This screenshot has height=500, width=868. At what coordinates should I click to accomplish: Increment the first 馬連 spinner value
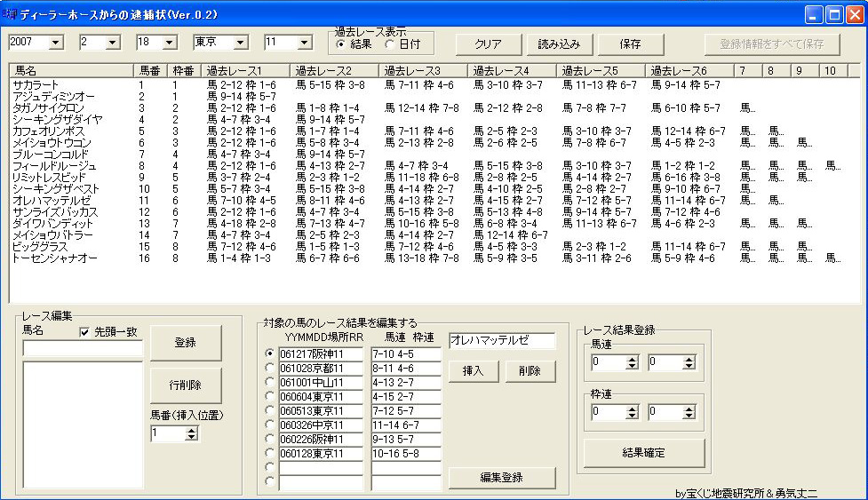point(633,358)
